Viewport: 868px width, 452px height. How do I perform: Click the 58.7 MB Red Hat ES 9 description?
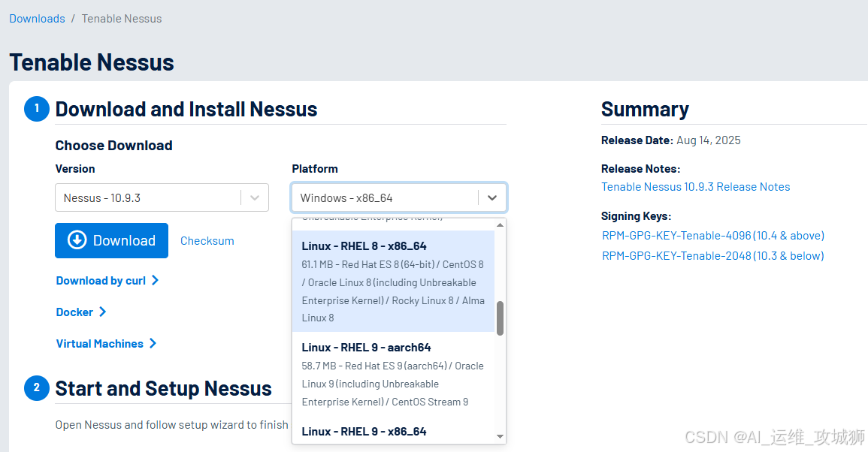(393, 384)
